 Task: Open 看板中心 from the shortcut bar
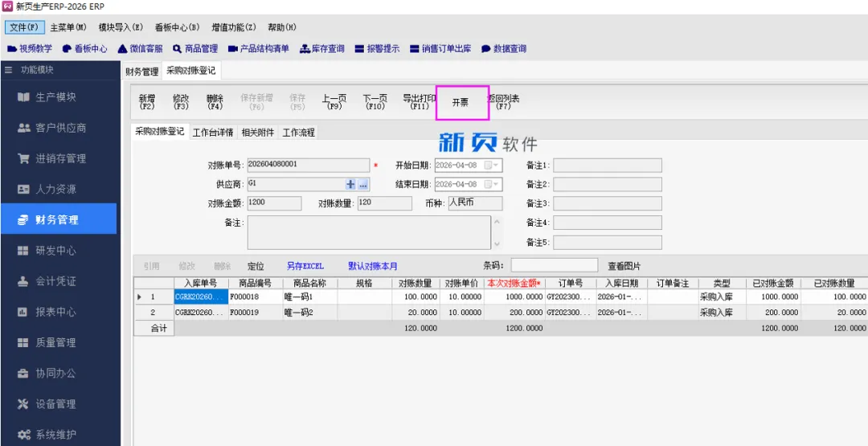(x=84, y=49)
